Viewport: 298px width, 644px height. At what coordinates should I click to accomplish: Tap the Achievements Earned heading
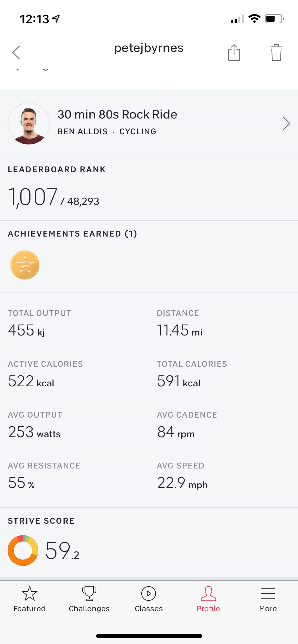[x=73, y=234]
